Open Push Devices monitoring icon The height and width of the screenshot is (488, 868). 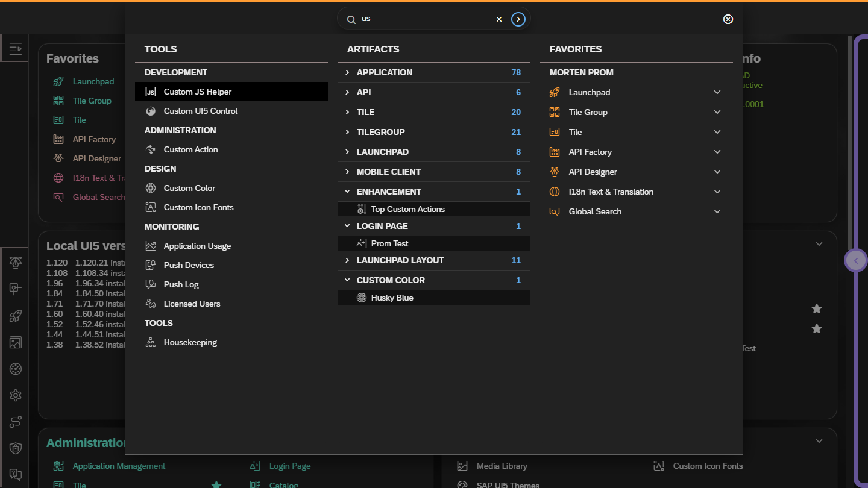(x=151, y=265)
